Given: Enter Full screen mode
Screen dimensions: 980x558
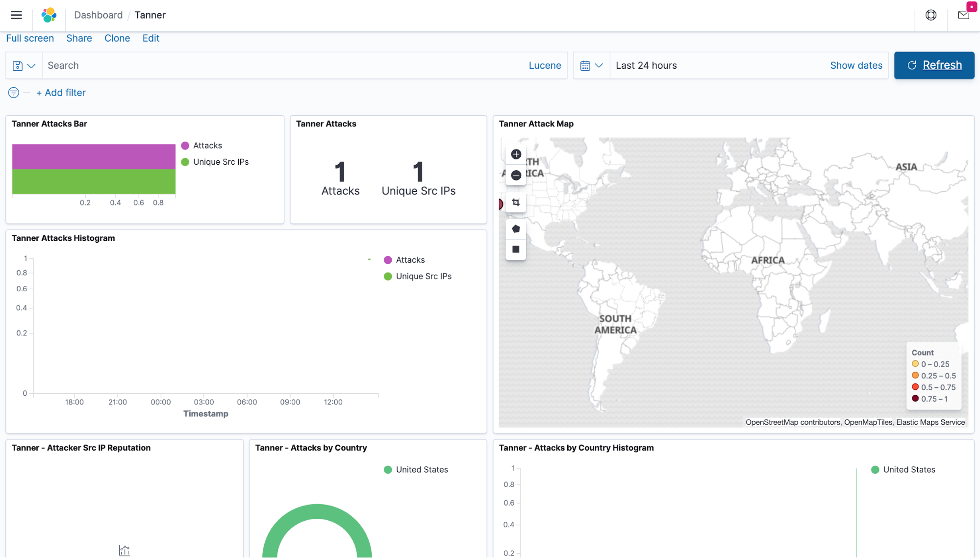Looking at the screenshot, I should tap(30, 38).
